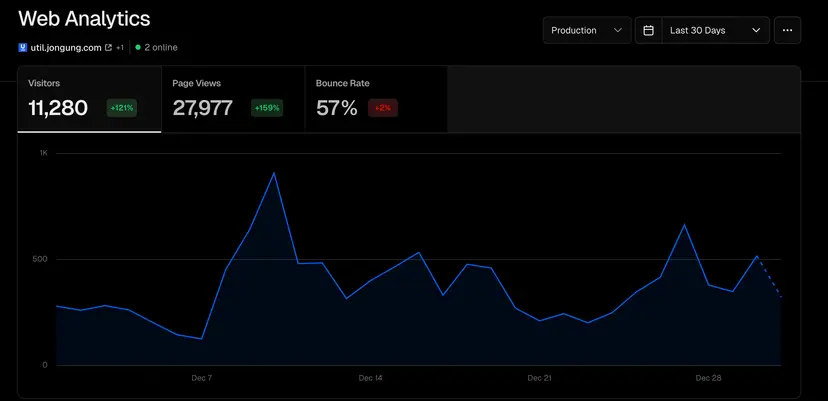Click the 57% bounce rate value

336,108
